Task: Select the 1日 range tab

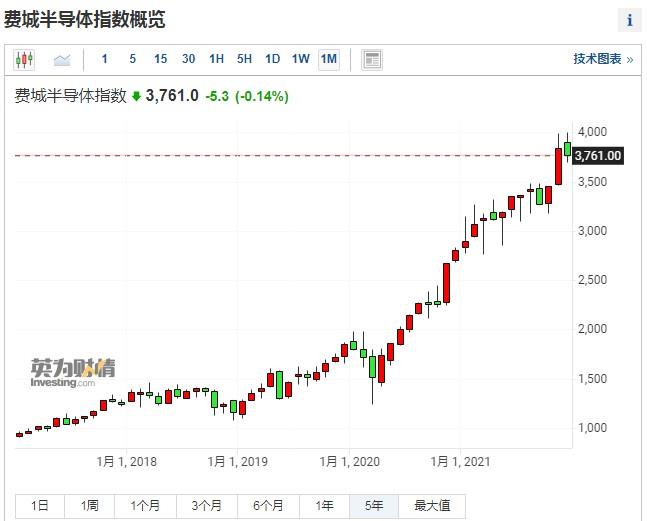Action: pos(39,506)
